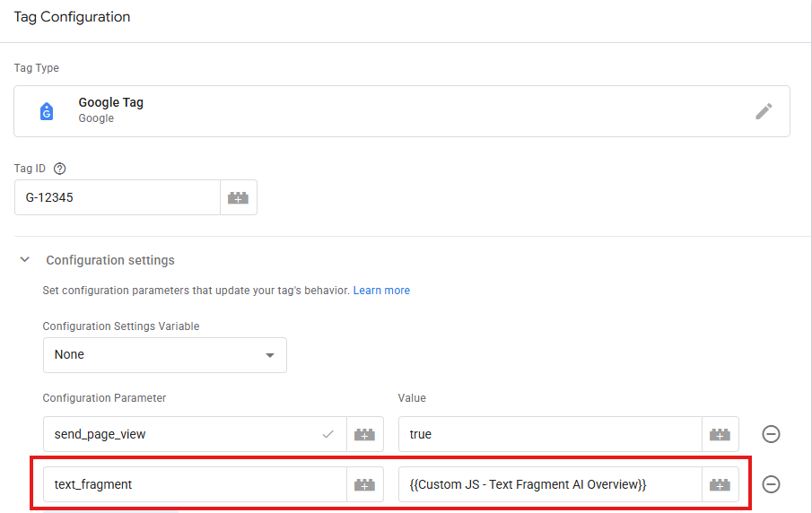
Task: Open variable picker next to Tag ID field
Action: pyautogui.click(x=238, y=197)
